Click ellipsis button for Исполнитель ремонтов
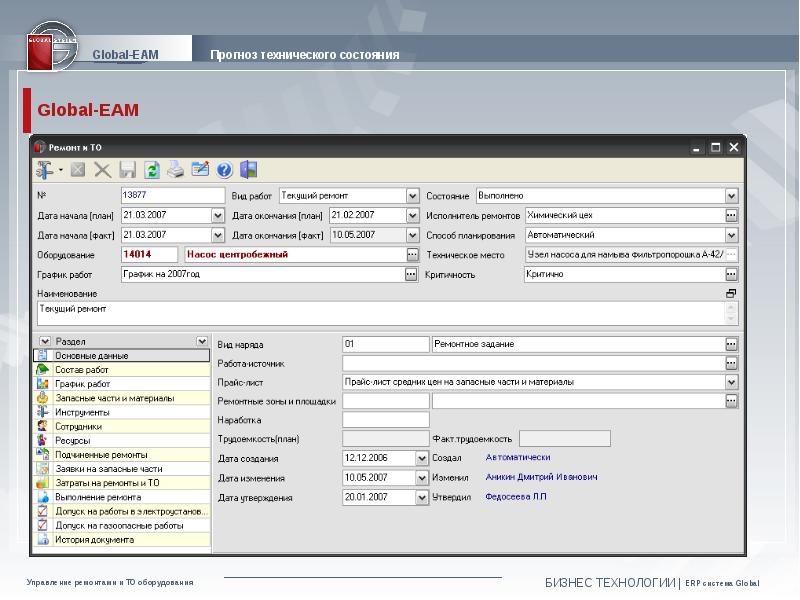Image resolution: width=800 pixels, height=600 pixels. click(x=731, y=216)
